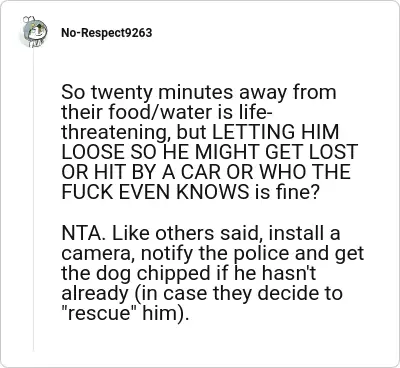400x368 pixels.
Task: Click the second paragraph starting 'NTA. Like others'
Action: (212, 273)
